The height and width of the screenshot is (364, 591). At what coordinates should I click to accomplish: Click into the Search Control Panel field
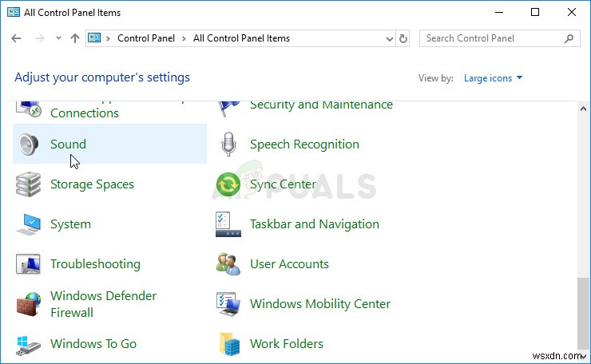[500, 38]
